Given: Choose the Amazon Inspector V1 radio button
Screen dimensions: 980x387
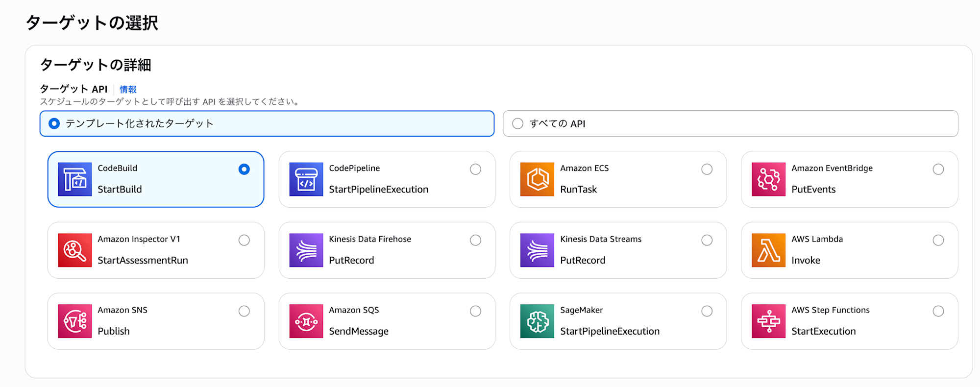Looking at the screenshot, I should click(244, 240).
